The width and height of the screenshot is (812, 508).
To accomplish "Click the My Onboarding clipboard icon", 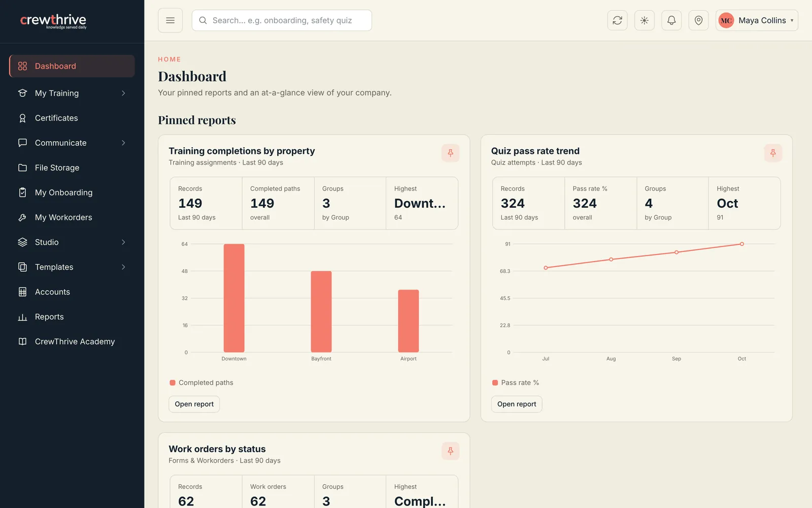I will click(22, 193).
